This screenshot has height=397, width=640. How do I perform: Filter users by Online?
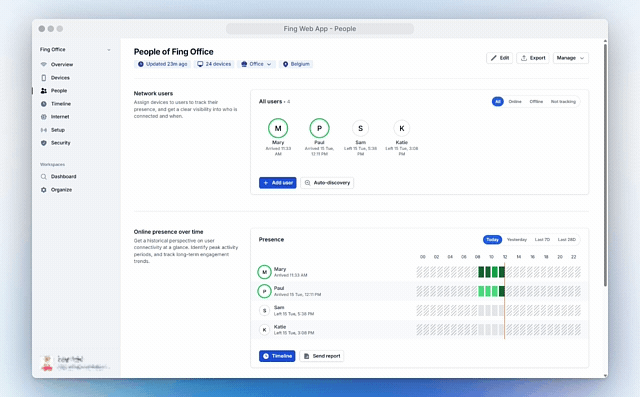515,102
